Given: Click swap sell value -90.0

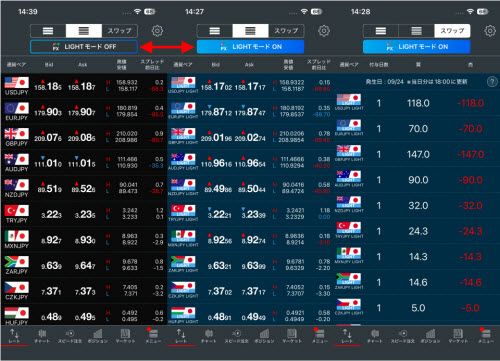Looking at the screenshot, I should coord(470,180).
